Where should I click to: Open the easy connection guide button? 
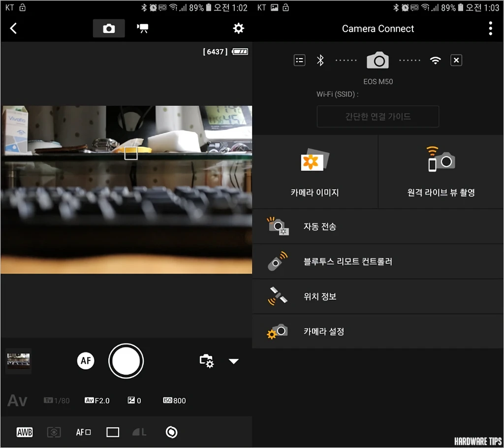pyautogui.click(x=378, y=116)
